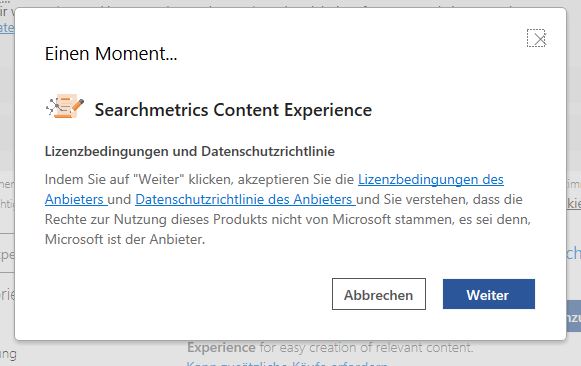581x366 pixels.
Task: Click the "Experience for easy creation" description text
Action: (x=330, y=348)
